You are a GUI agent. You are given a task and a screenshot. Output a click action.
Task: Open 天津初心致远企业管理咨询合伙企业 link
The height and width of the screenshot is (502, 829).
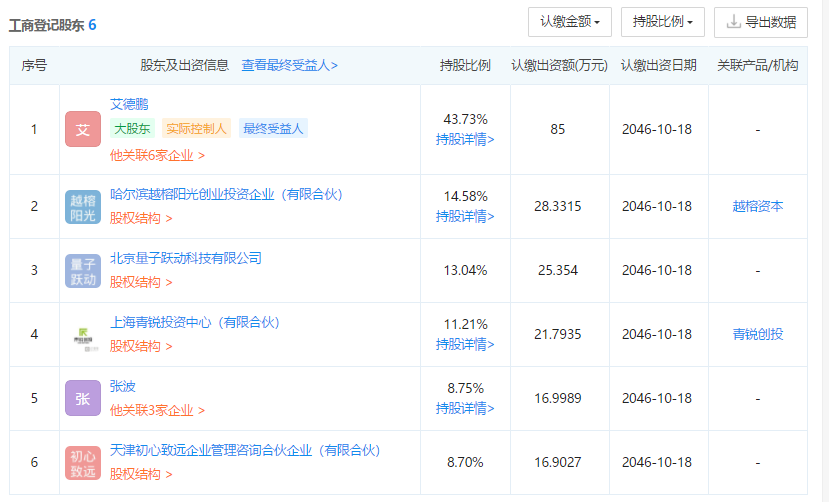click(245, 450)
